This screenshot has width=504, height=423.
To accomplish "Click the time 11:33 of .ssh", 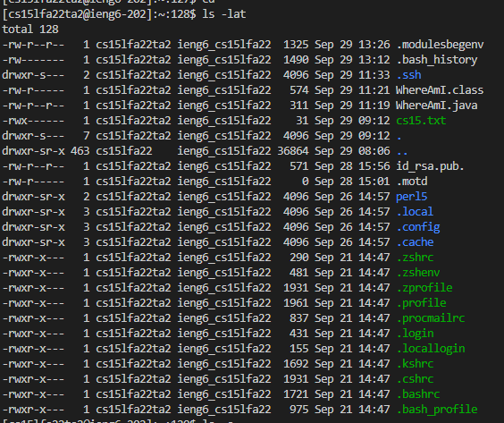I will coord(374,75).
